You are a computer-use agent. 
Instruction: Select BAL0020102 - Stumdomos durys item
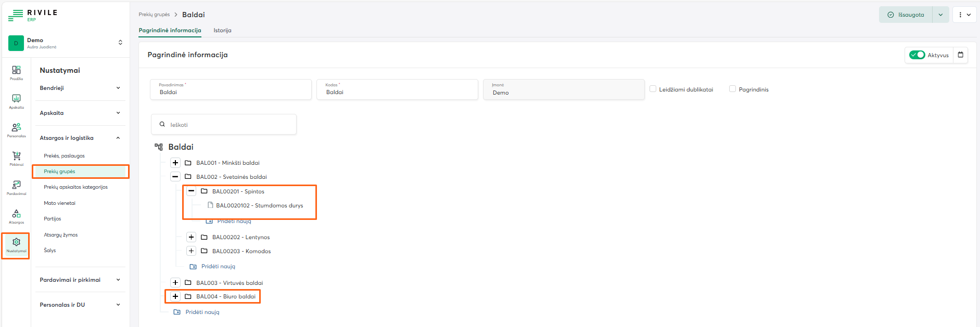(x=259, y=205)
